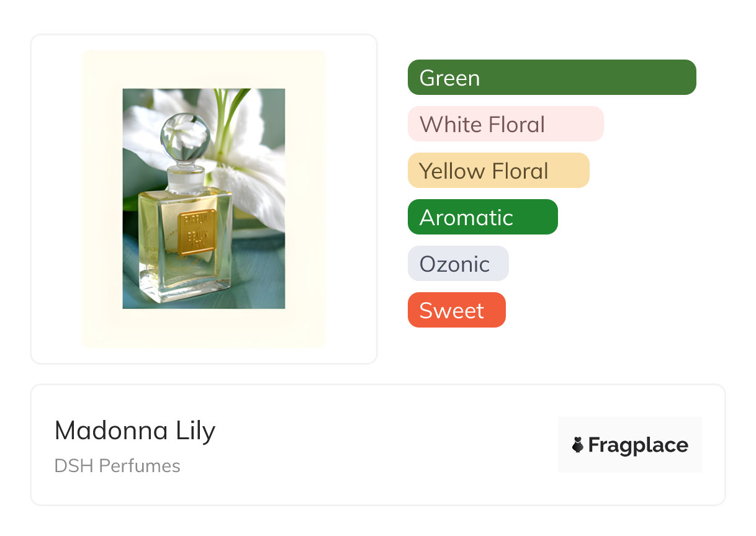756x536 pixels.
Task: Tap the orange Sweet accord bar
Action: pyautogui.click(x=456, y=310)
